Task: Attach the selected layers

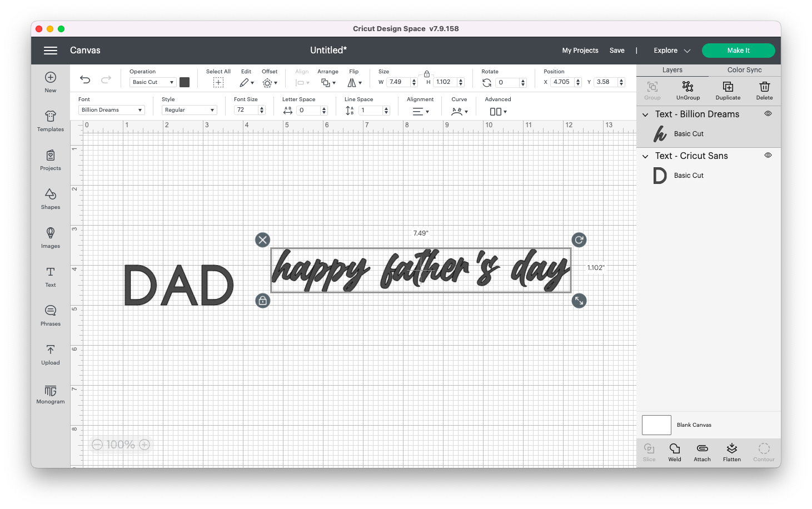Action: pos(702,451)
